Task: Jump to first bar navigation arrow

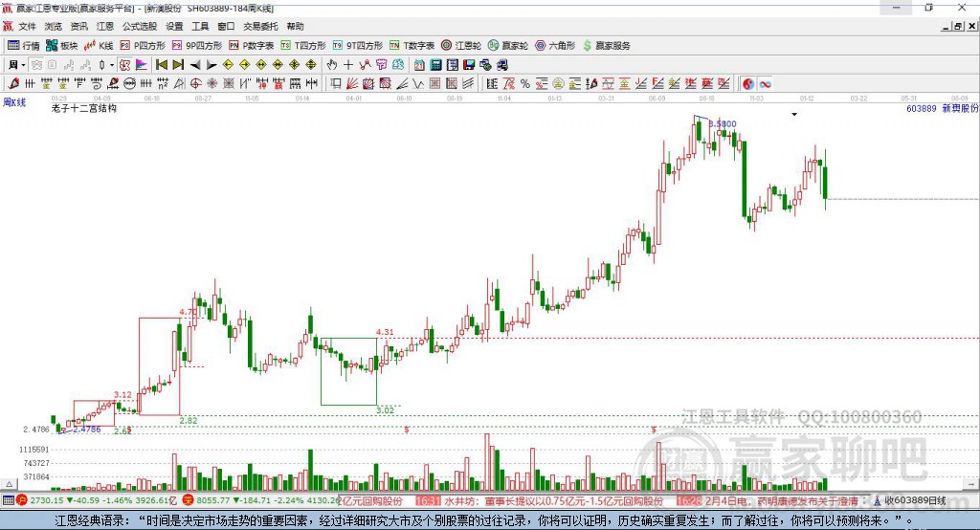Action: pos(161,64)
